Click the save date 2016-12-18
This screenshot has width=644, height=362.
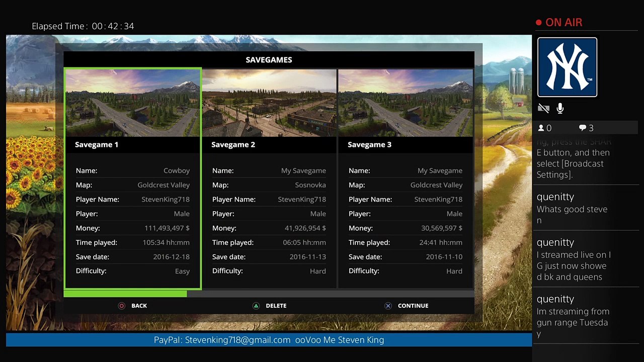tap(172, 257)
